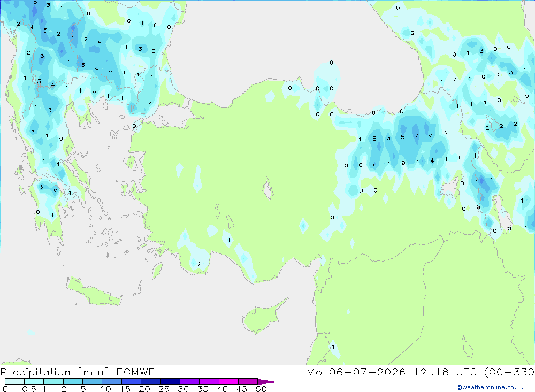Click the legend label "15"
The image size is (535, 392).
pyautogui.click(x=125, y=389)
